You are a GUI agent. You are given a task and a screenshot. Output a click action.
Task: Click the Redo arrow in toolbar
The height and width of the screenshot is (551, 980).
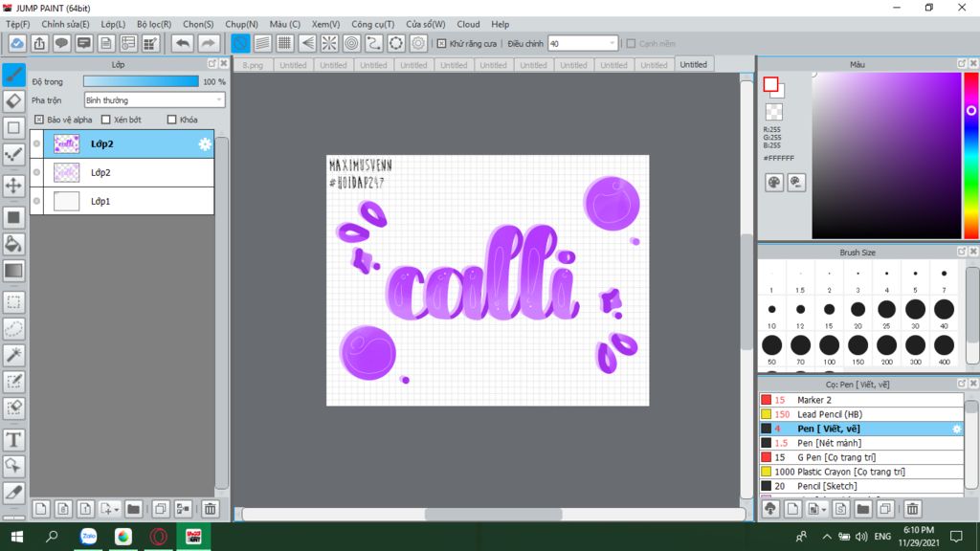(x=208, y=43)
